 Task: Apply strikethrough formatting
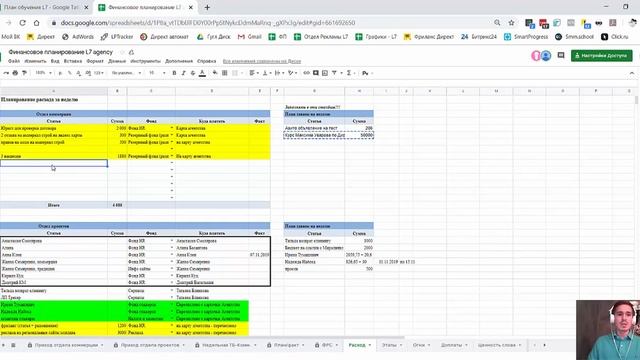click(x=193, y=73)
